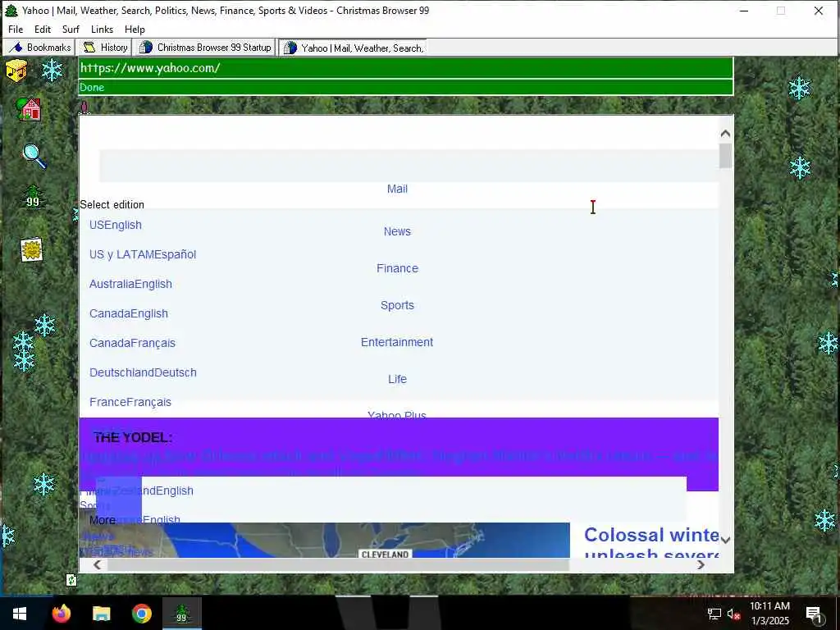
Task: Open the News link
Action: point(397,231)
